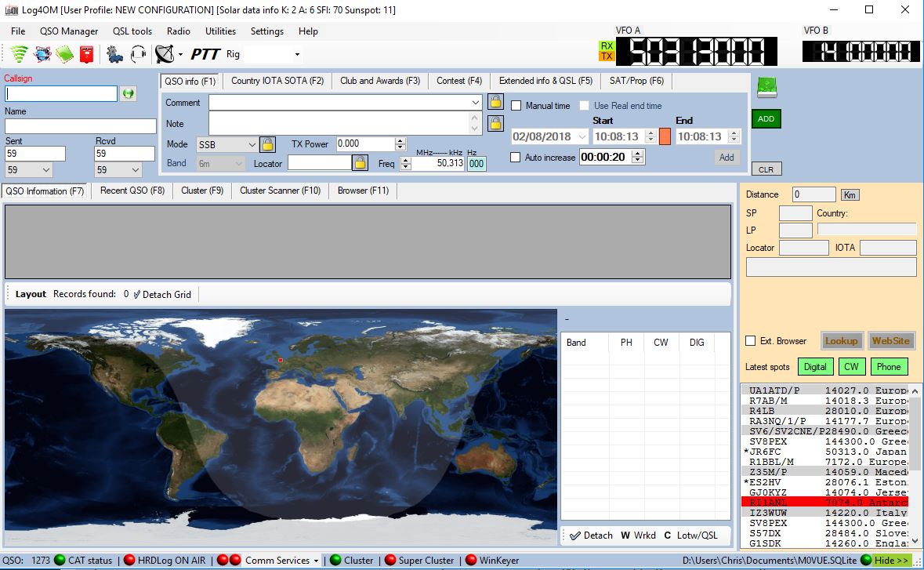Screen dimensions: 924x570
Task: Expand the Comm Services dropdown arrow
Action: coord(317,561)
